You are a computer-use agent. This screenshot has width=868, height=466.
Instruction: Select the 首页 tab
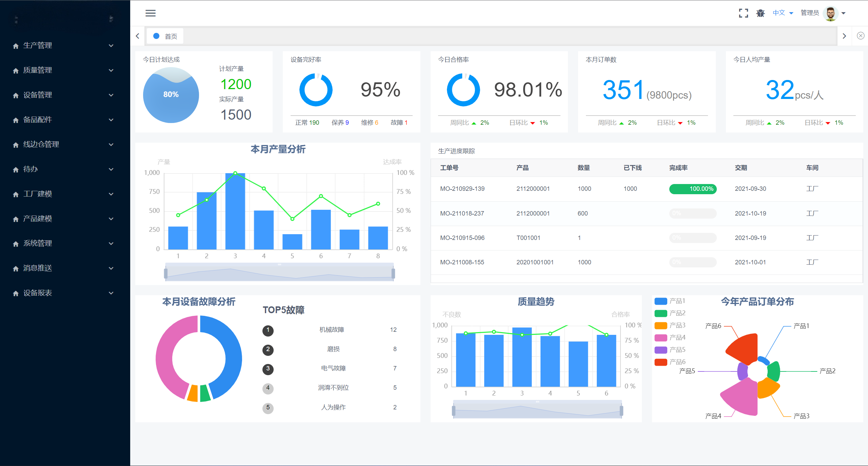click(165, 36)
